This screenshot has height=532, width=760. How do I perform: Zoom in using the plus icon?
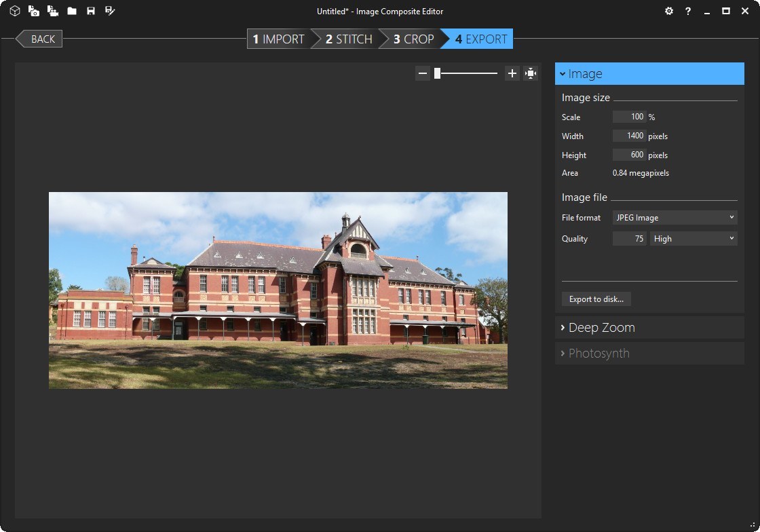click(x=512, y=73)
